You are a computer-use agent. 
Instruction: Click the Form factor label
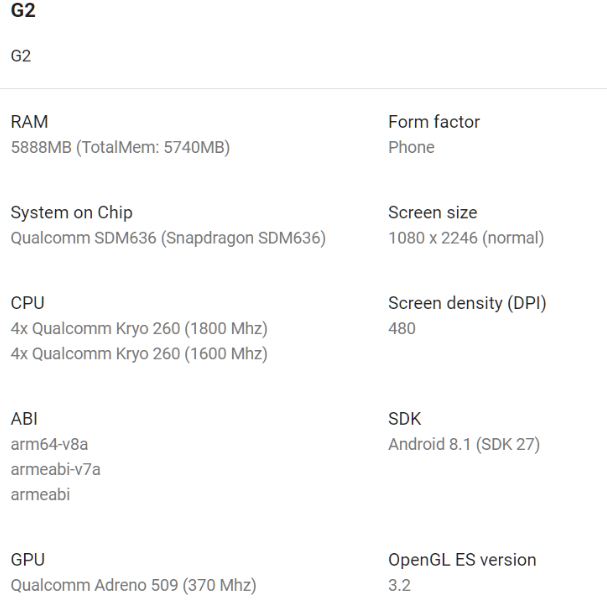(434, 122)
